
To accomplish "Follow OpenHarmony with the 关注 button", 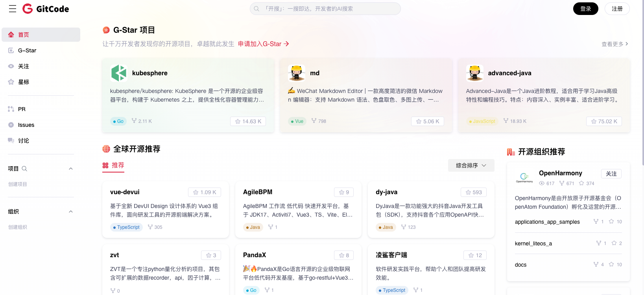I will [x=611, y=174].
